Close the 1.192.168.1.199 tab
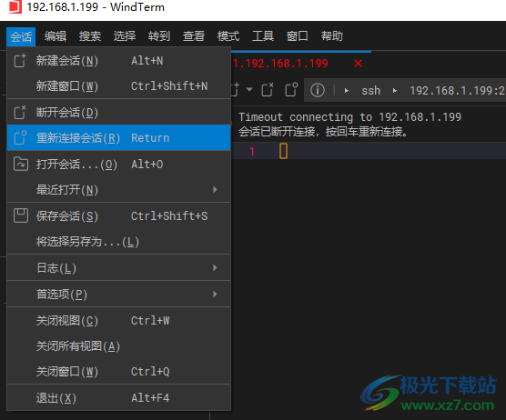 tap(358, 63)
